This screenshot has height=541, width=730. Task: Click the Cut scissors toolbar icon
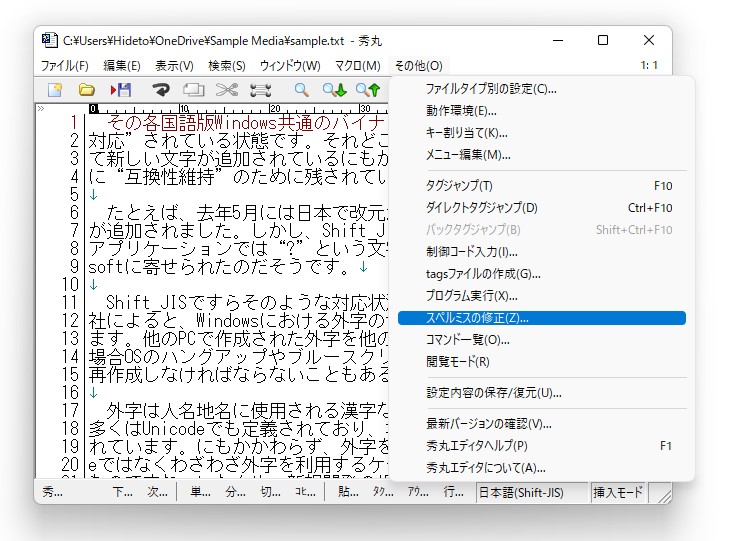coord(227,89)
